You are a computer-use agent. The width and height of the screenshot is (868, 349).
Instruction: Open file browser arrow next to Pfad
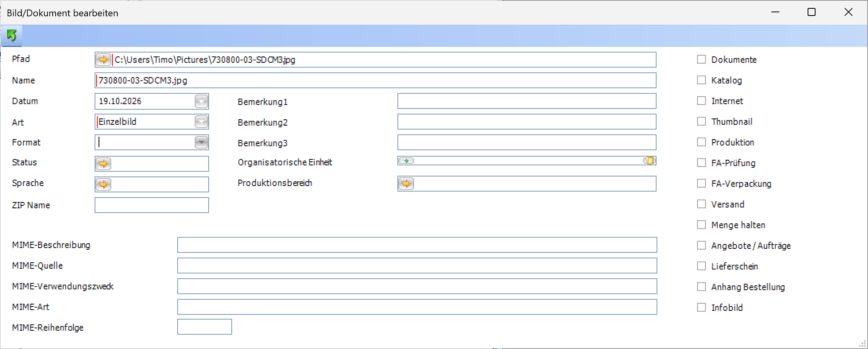[x=103, y=60]
